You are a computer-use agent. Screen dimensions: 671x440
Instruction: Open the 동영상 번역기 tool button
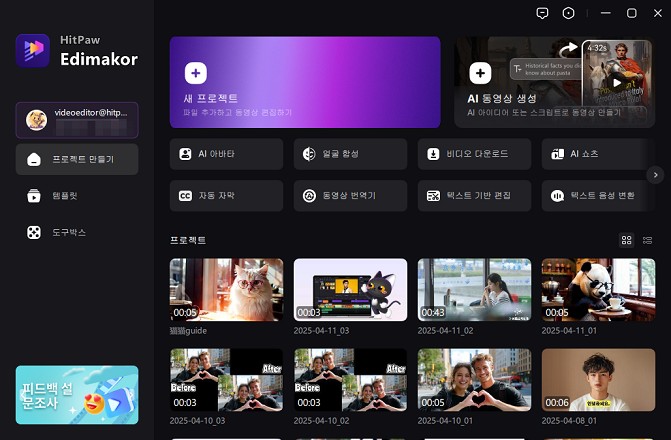point(350,196)
